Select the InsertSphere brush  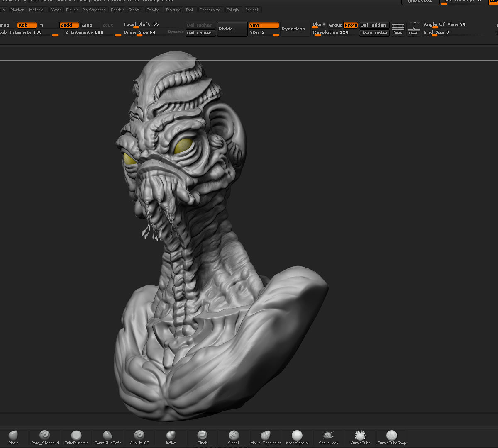297,437
